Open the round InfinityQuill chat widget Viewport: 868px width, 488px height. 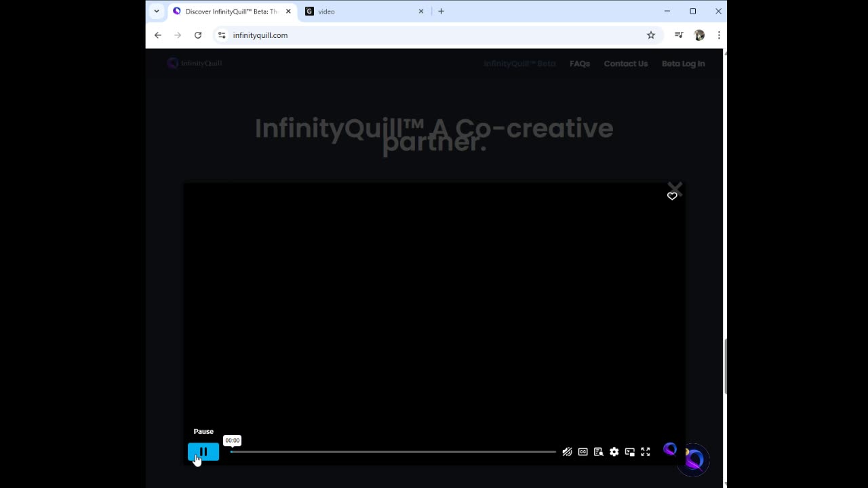[x=694, y=460]
